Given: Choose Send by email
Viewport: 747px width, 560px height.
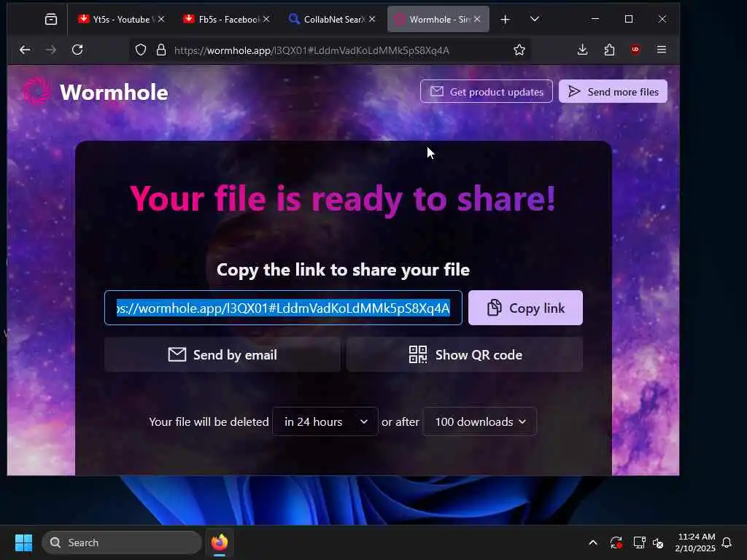Looking at the screenshot, I should [x=222, y=355].
